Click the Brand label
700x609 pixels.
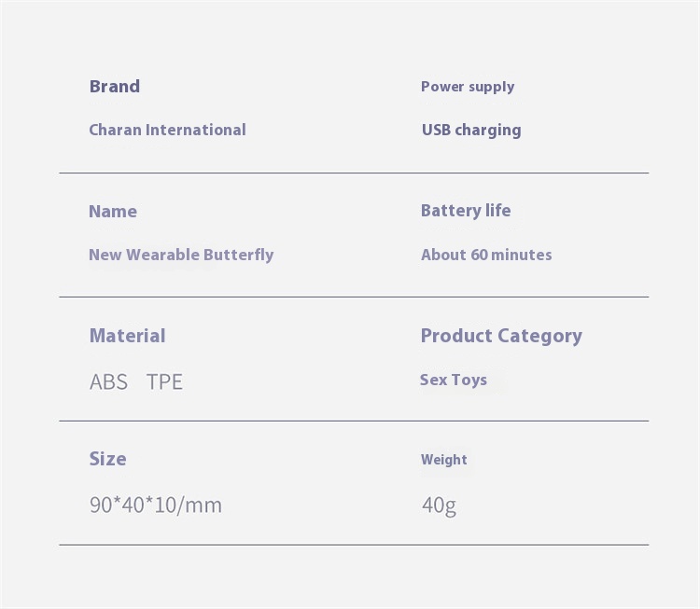pos(115,87)
